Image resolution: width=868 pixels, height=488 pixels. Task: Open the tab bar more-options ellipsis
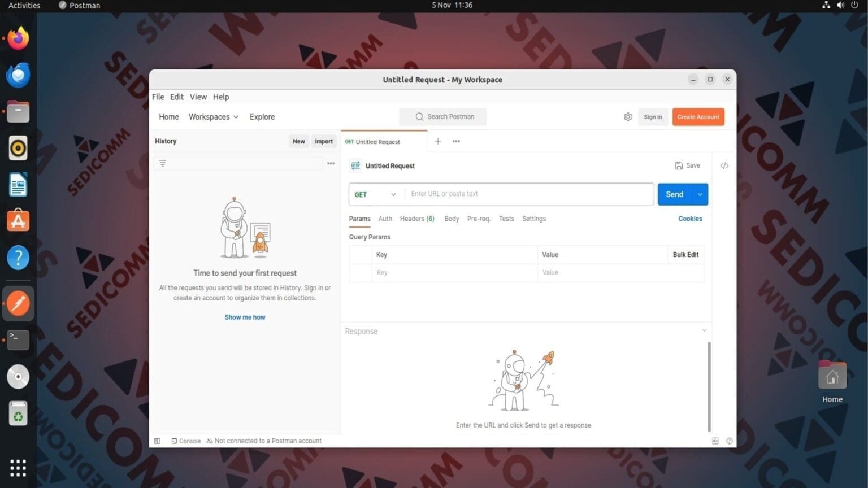[x=456, y=141]
